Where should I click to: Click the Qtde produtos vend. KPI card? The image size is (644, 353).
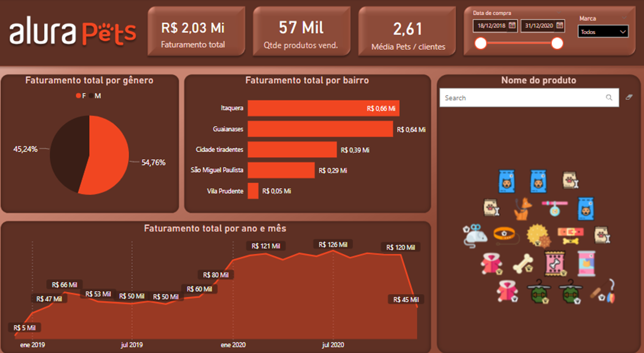point(301,31)
